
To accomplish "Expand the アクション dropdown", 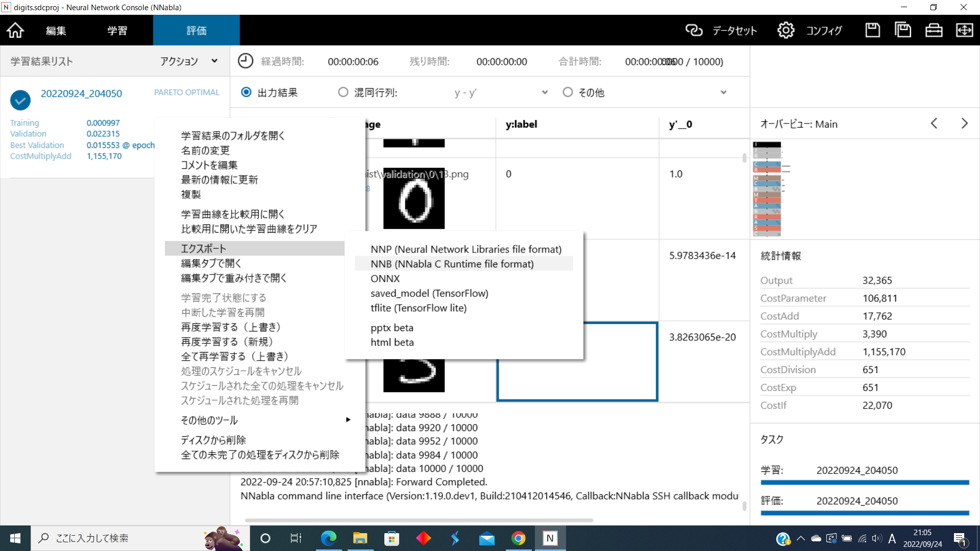I will 214,61.
